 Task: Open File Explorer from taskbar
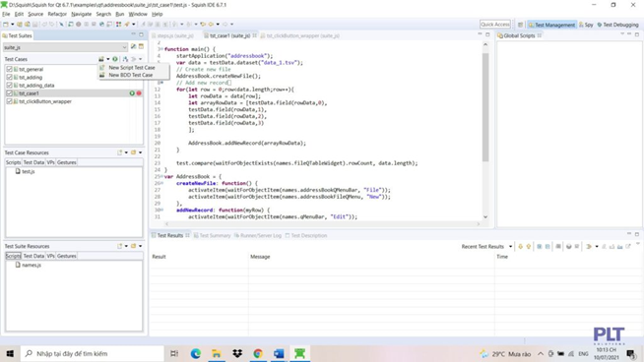(217, 353)
